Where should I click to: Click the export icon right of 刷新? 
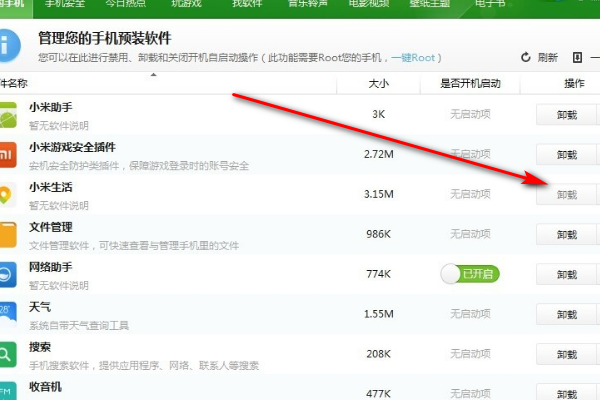577,57
